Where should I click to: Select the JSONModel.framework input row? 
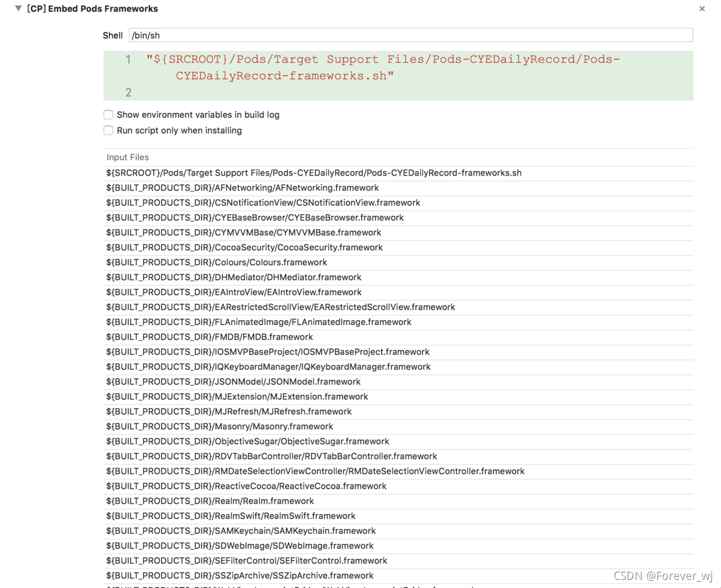[398, 382]
